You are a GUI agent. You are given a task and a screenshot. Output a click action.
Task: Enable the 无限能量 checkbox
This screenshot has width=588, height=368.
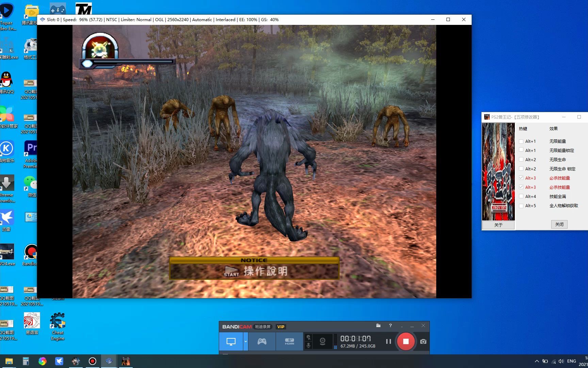tap(521, 141)
